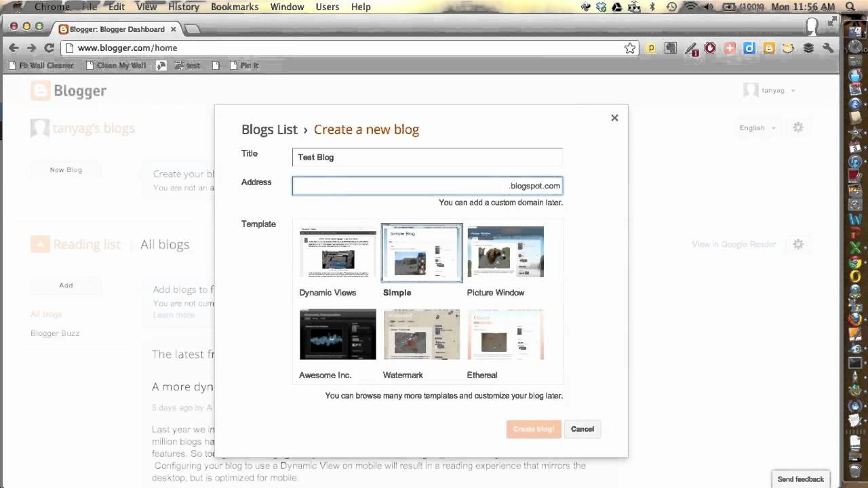The width and height of the screenshot is (868, 488).
Task: Close the Create a new blog dialog
Action: [x=614, y=118]
